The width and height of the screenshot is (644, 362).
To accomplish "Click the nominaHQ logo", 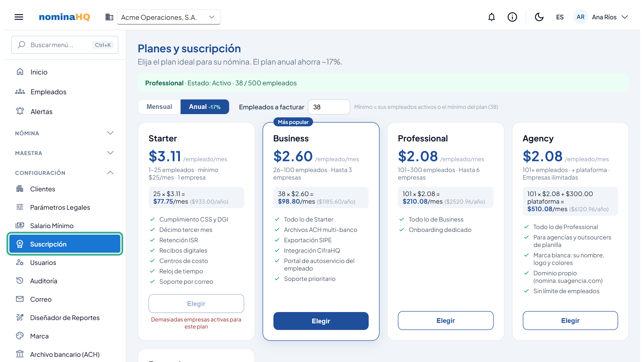I will click(65, 17).
